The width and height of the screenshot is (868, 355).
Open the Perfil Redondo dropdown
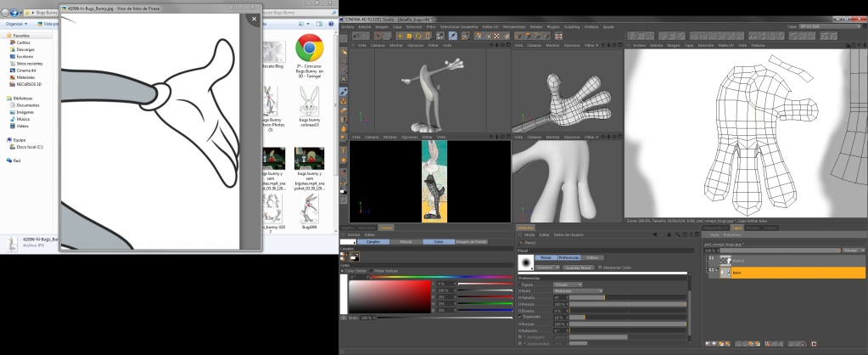point(578,291)
